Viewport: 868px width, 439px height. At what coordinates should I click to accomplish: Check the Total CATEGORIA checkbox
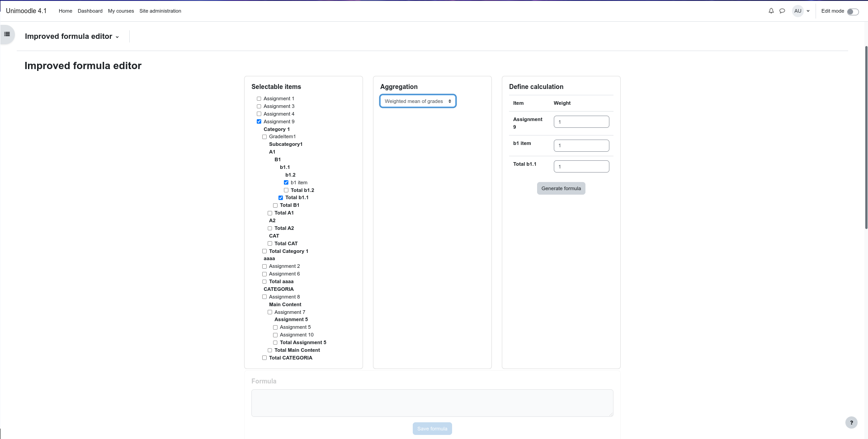coord(264,358)
